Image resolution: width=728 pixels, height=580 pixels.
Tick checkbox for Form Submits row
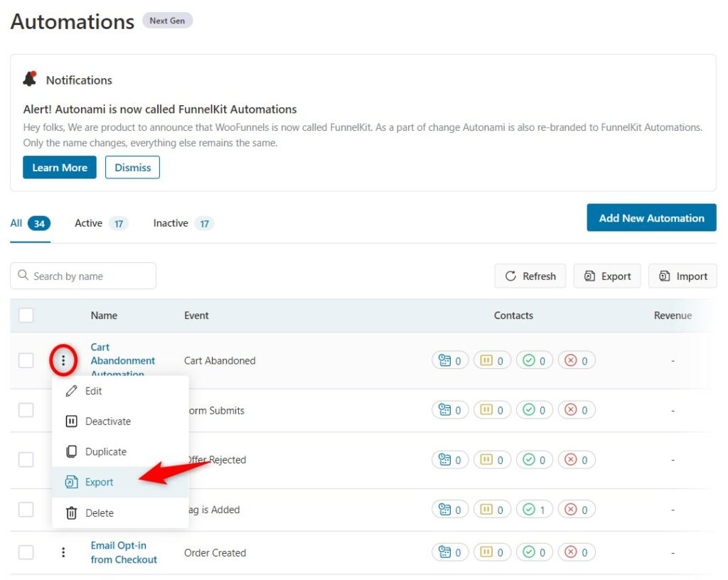[x=26, y=409]
